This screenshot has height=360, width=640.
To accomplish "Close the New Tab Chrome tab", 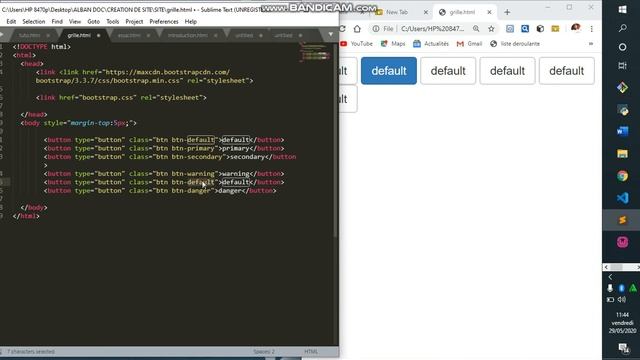I will click(425, 12).
